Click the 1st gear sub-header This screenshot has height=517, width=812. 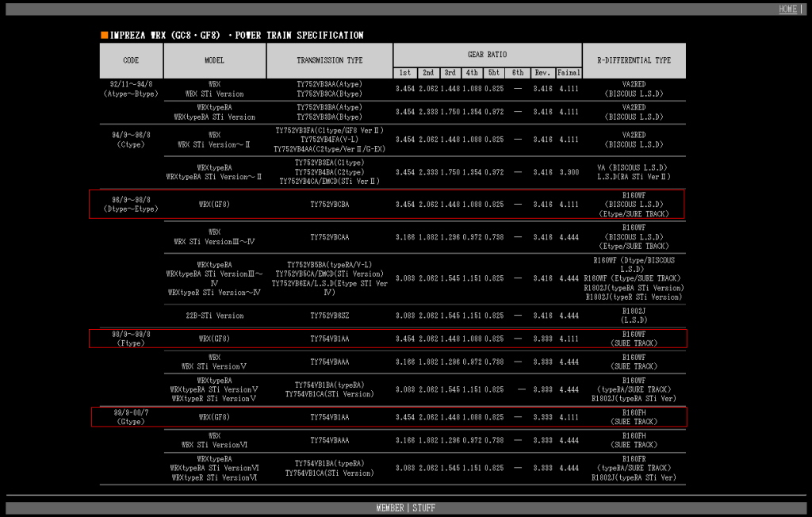click(405, 73)
